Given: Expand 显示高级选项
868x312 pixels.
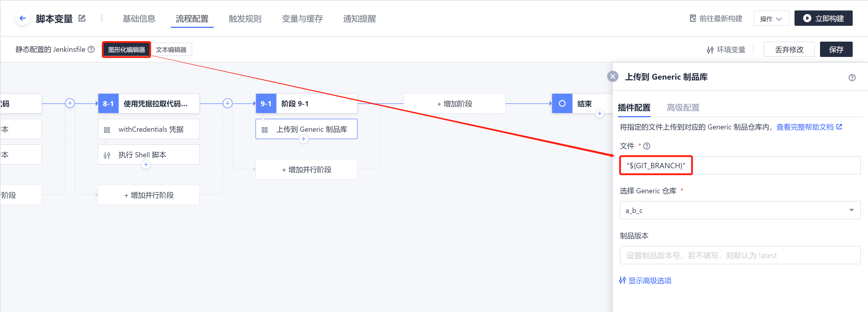Looking at the screenshot, I should click(645, 280).
